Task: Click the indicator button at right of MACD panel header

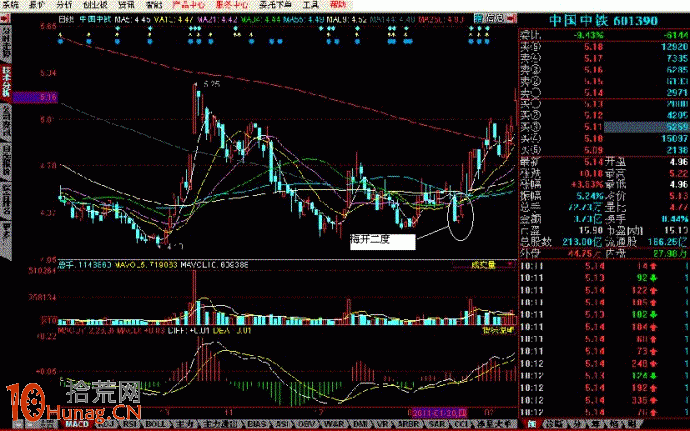Action: coord(498,330)
